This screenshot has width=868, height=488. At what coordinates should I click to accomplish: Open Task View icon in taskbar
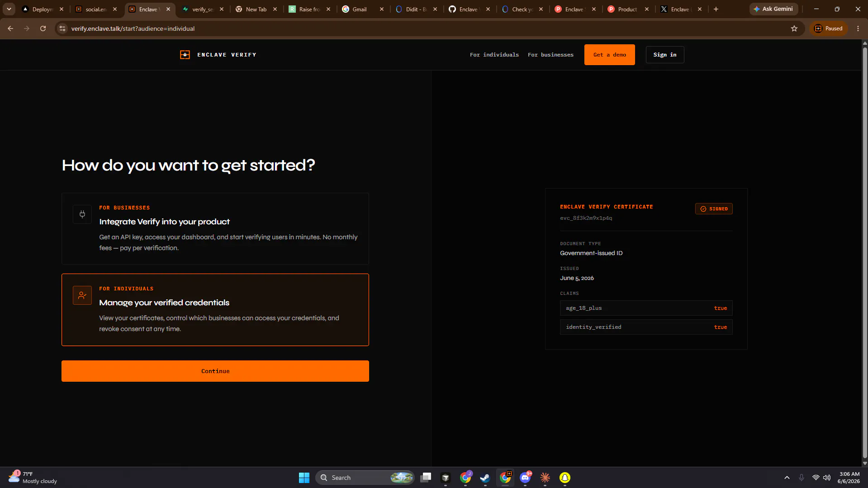(426, 478)
